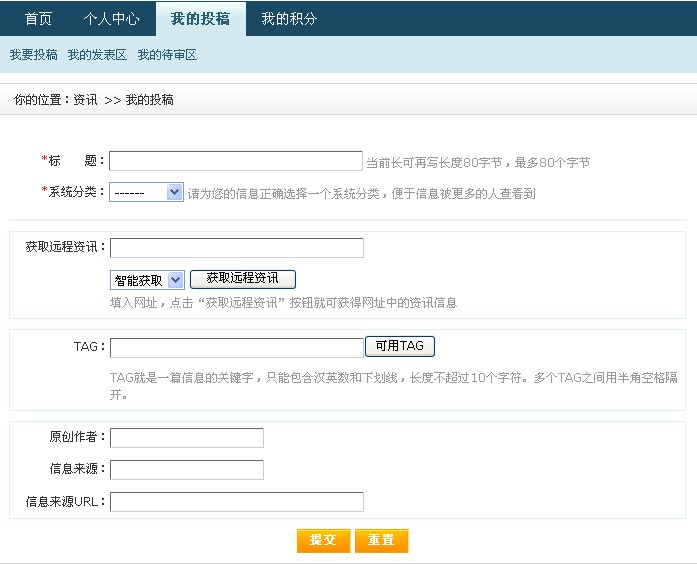Switch to 我的积分 tab
Viewport: 697px width, 565px height.
pos(289,19)
